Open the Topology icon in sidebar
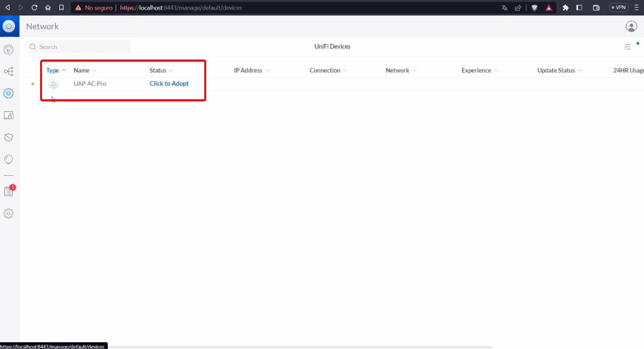 (8, 71)
